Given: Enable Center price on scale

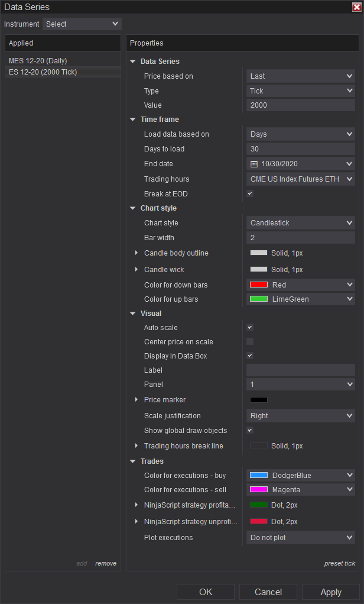Looking at the screenshot, I should click(250, 342).
